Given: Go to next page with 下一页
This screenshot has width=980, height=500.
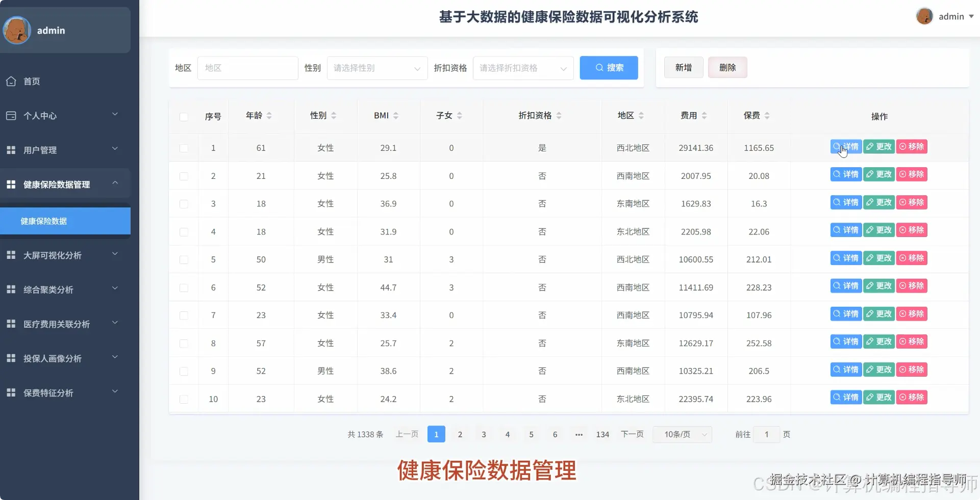Looking at the screenshot, I should pyautogui.click(x=632, y=434).
